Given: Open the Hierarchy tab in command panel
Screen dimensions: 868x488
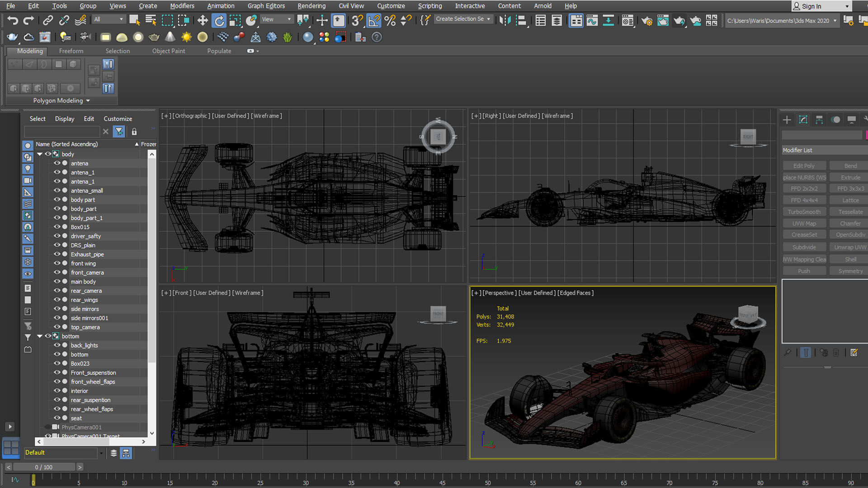Looking at the screenshot, I should click(819, 120).
